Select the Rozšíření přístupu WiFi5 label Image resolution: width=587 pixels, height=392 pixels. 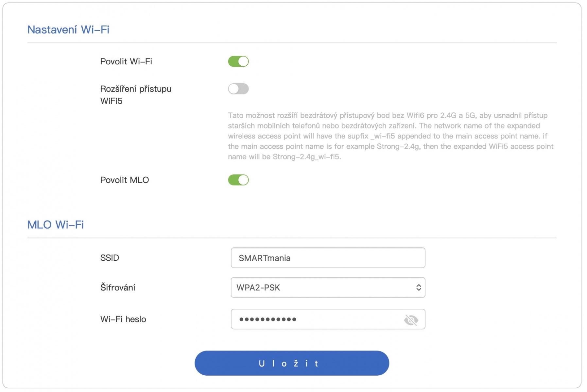pyautogui.click(x=135, y=95)
